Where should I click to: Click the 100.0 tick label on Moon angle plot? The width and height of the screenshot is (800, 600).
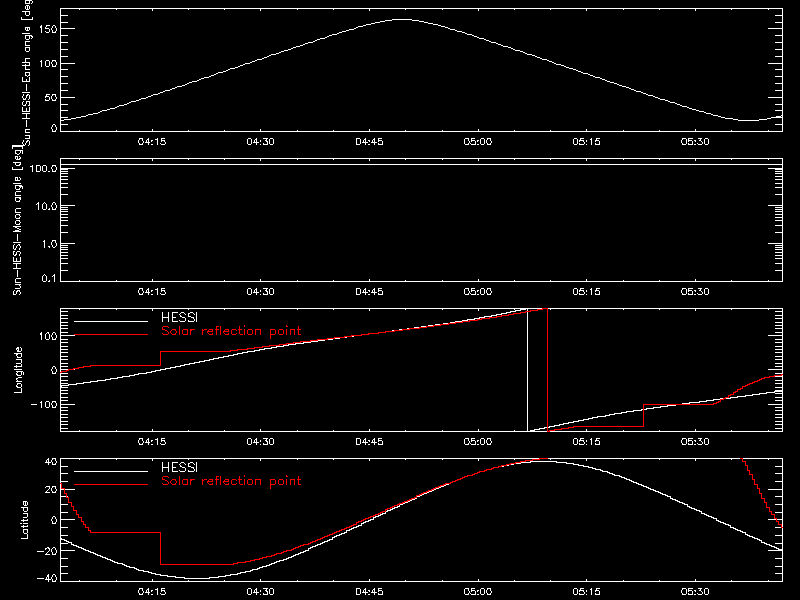(43, 168)
